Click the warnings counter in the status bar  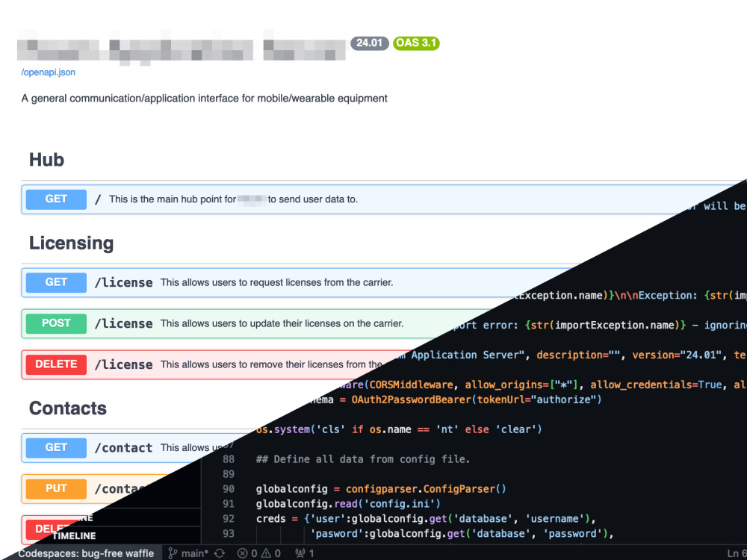point(271,553)
